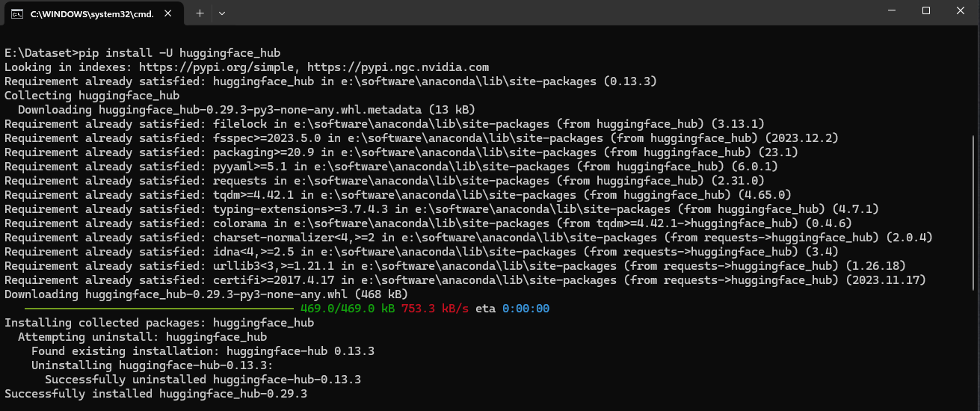
Task: Minimize the terminal window
Action: (891, 10)
